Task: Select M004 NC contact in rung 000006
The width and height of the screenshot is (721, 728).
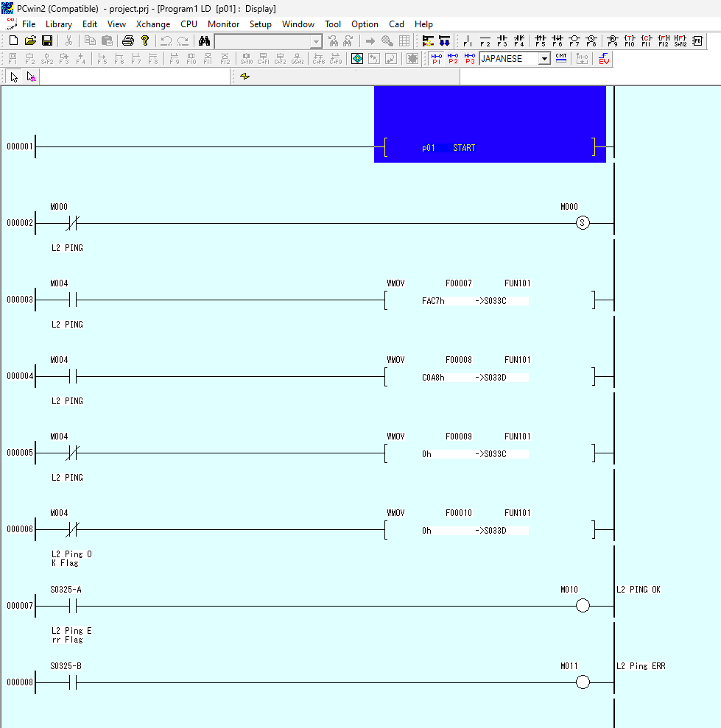Action: [x=72, y=529]
